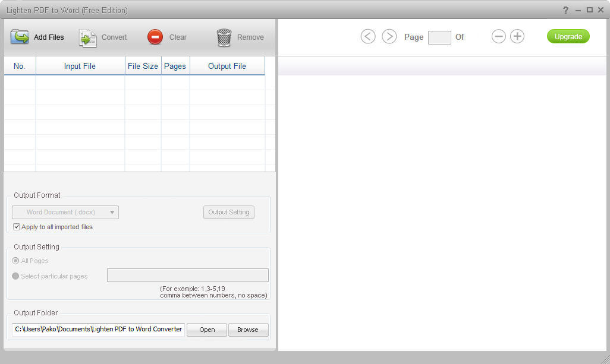
Task: Click the No. column header
Action: [x=20, y=66]
